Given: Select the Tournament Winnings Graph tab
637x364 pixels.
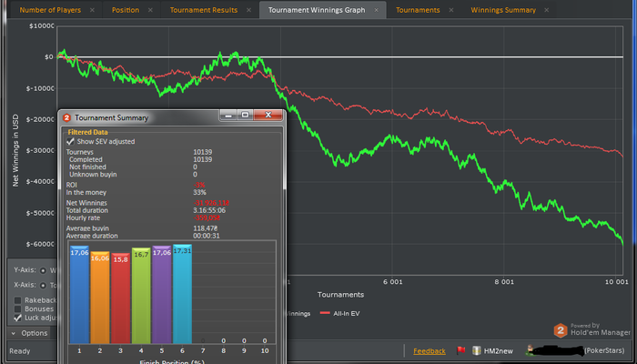Looking at the screenshot, I should click(317, 10).
